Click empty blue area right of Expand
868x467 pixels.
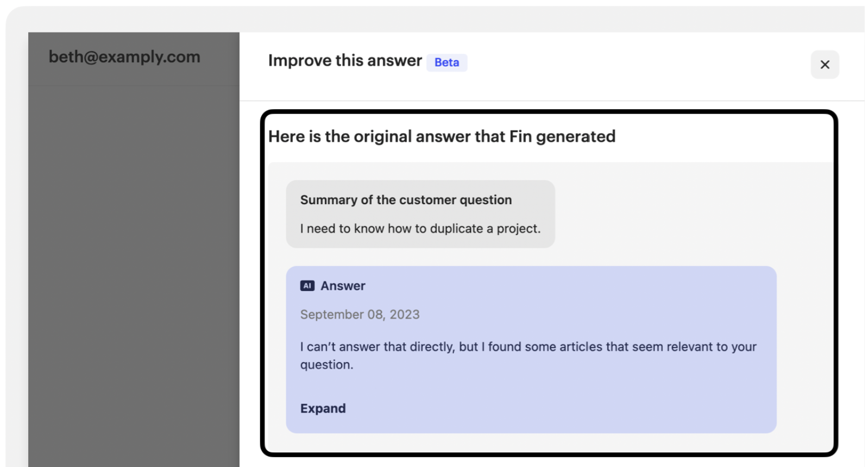(543, 408)
